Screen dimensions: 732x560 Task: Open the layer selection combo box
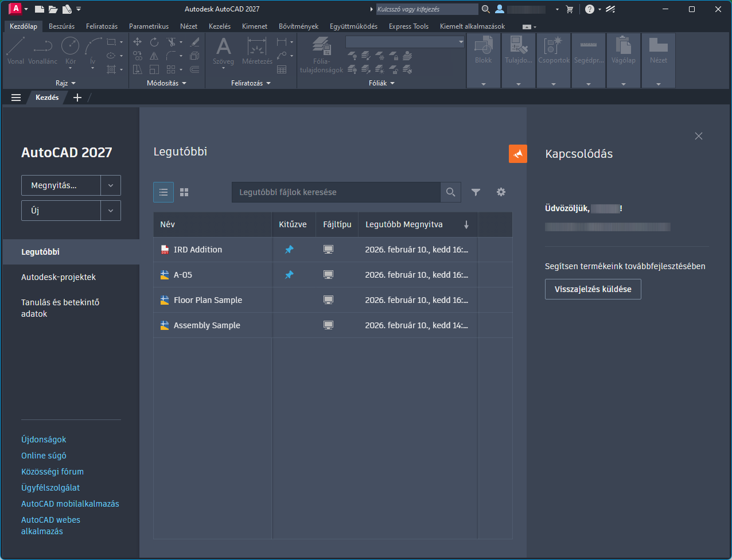coord(405,42)
